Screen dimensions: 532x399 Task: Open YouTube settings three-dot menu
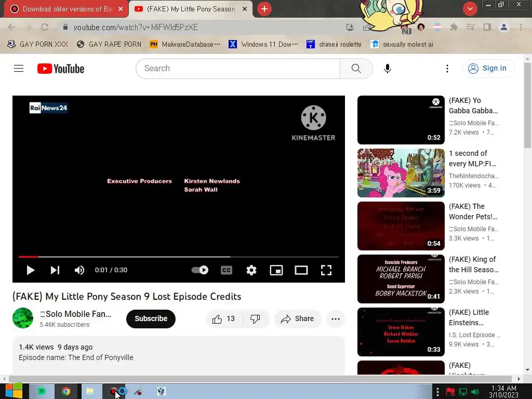click(447, 69)
